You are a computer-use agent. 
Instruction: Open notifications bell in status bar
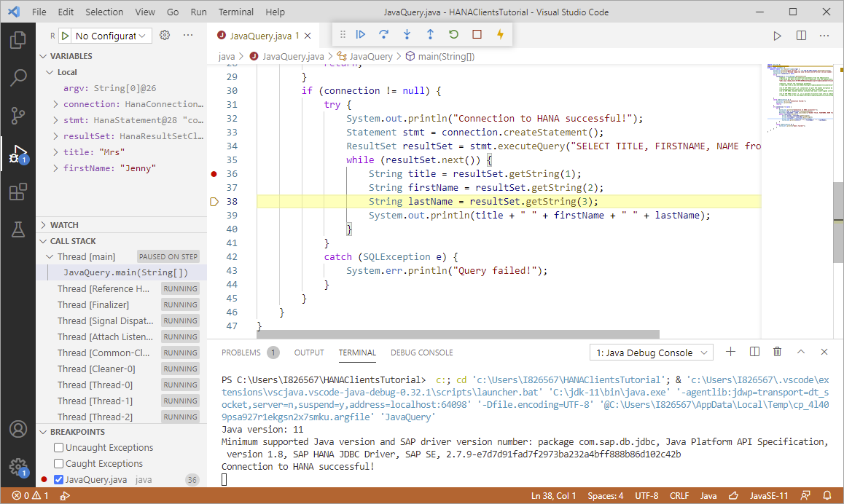[x=827, y=495]
